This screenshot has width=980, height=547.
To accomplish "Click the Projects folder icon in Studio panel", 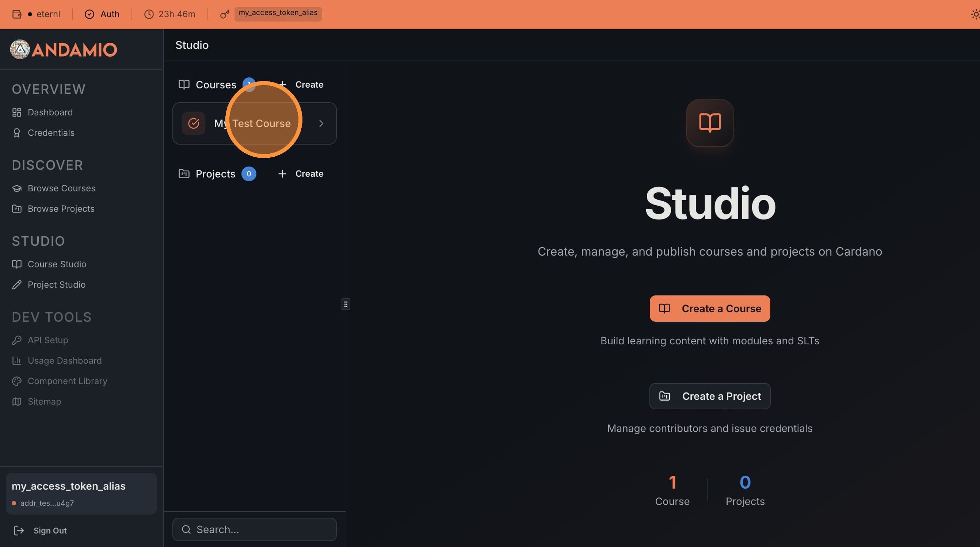I will [184, 174].
